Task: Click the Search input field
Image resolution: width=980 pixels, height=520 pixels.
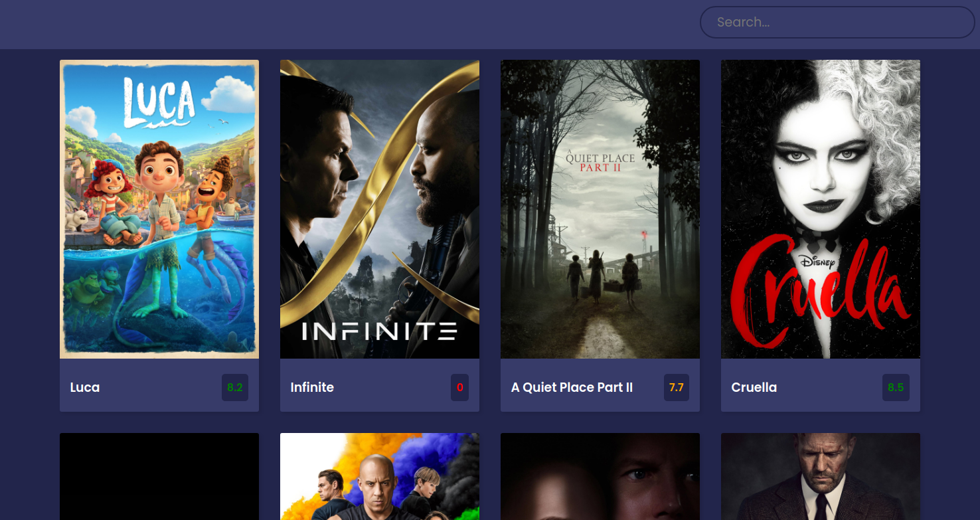Action: click(x=837, y=23)
